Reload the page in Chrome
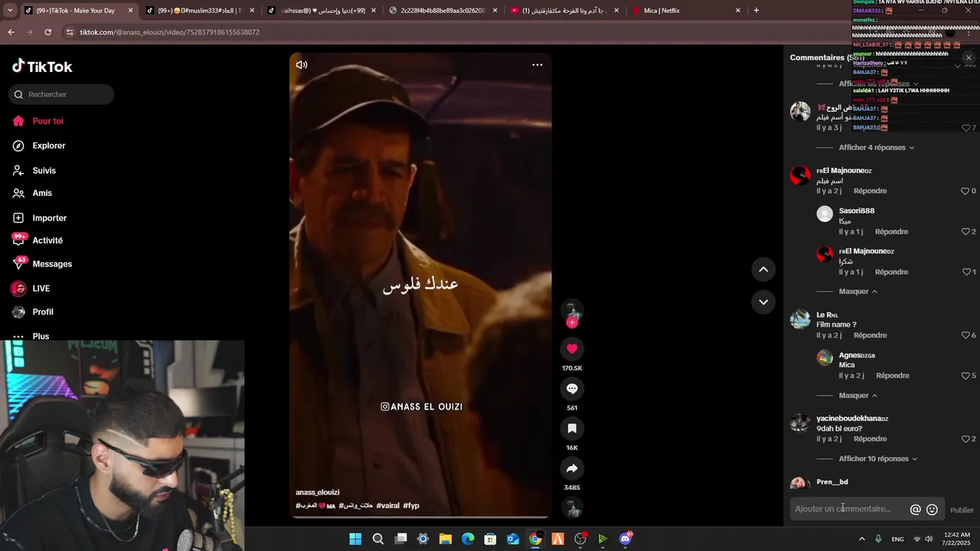The image size is (980, 551). (47, 32)
